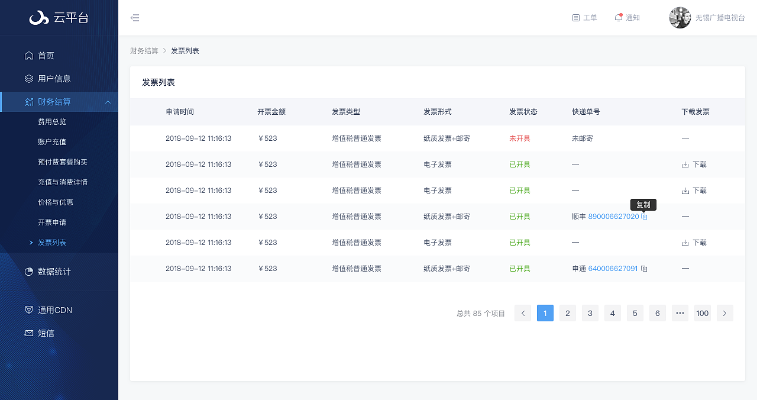Collapse the sidebar with the menu-fold icon
This screenshot has width=757, height=400.
(x=135, y=18)
